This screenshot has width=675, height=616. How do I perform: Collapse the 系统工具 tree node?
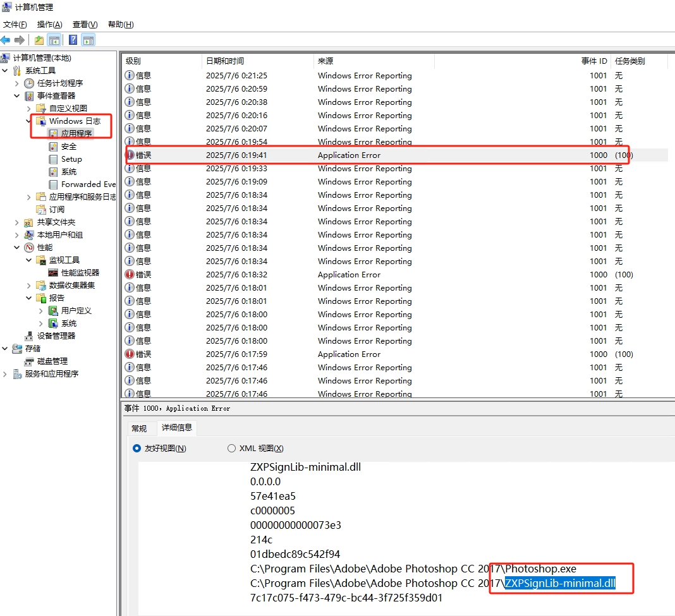(x=4, y=71)
